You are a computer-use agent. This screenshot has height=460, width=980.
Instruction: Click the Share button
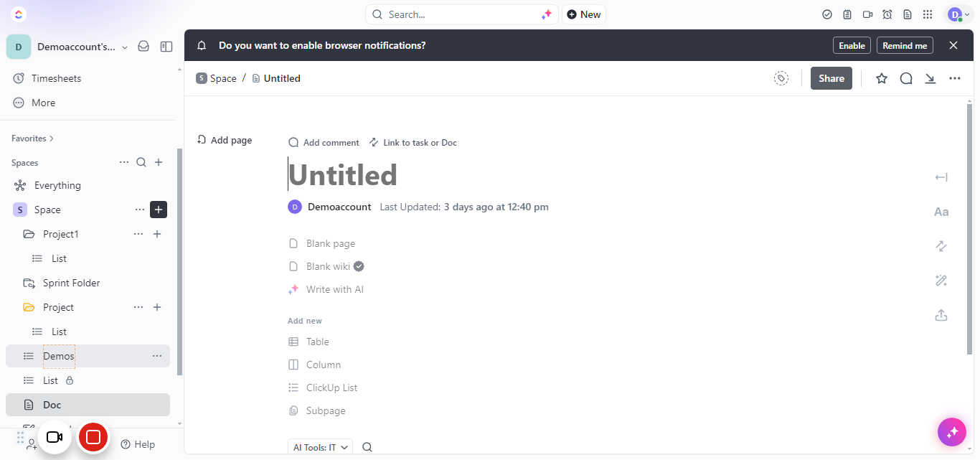[831, 78]
